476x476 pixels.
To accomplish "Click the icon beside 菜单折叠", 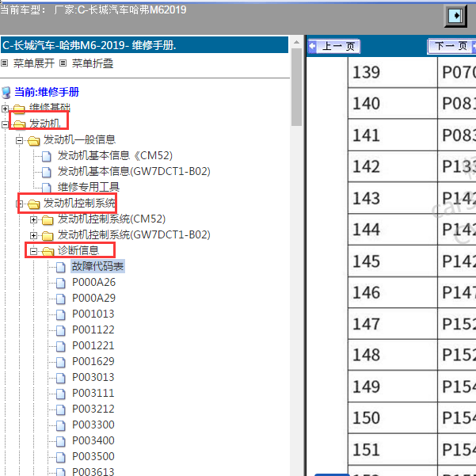I will (x=63, y=63).
